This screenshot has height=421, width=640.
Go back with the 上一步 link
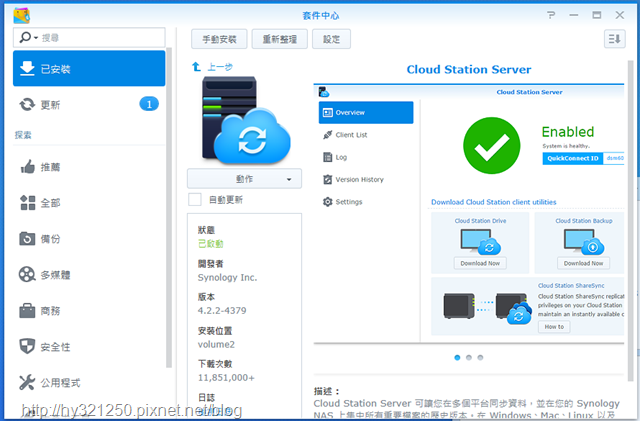[212, 67]
